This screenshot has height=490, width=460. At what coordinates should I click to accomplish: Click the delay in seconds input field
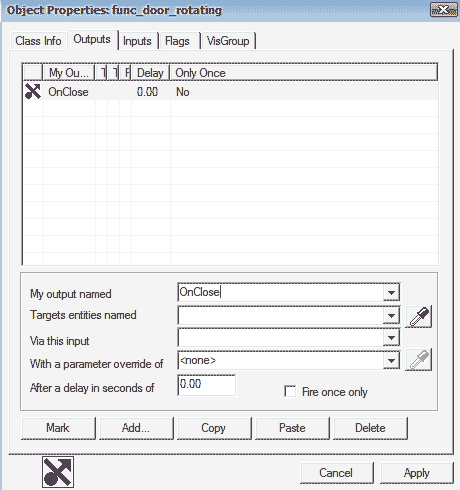tap(207, 385)
